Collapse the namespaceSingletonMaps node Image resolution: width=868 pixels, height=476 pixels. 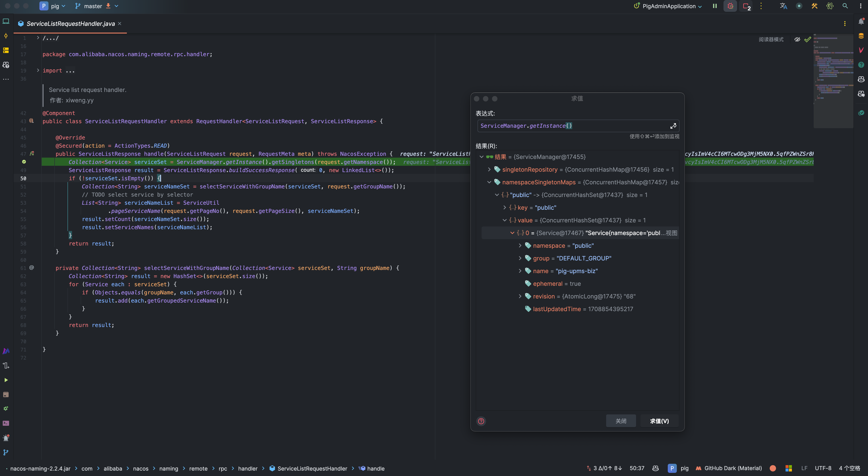point(489,182)
